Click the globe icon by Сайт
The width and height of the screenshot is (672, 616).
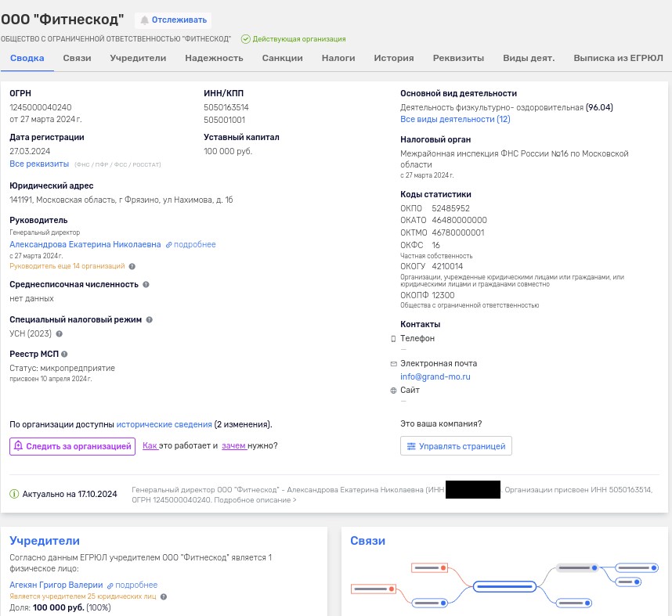[x=393, y=391]
